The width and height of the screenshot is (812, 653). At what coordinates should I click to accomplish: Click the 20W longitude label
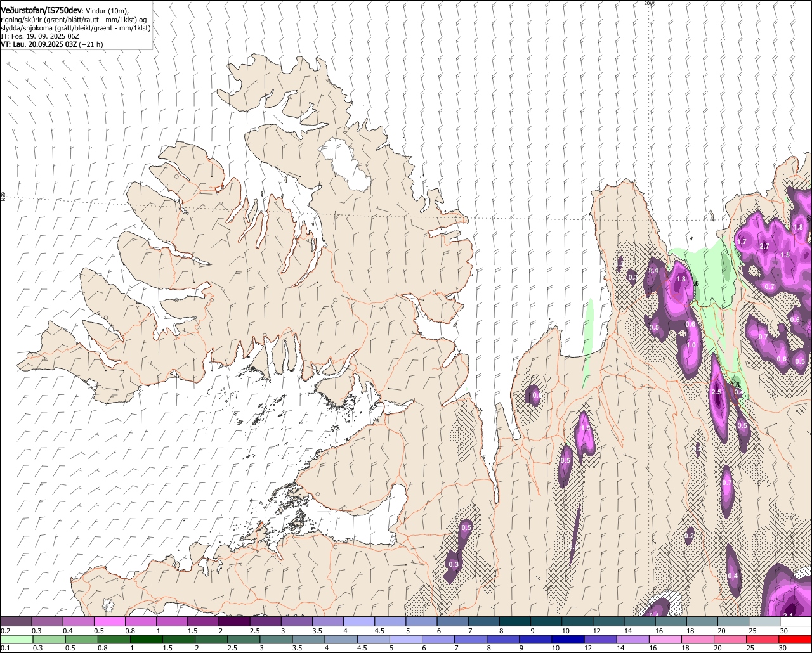coord(648,3)
